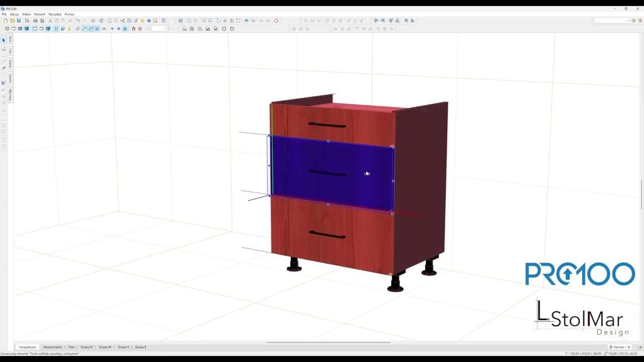Open the Plik menu
The height and width of the screenshot is (362, 644).
pyautogui.click(x=4, y=14)
